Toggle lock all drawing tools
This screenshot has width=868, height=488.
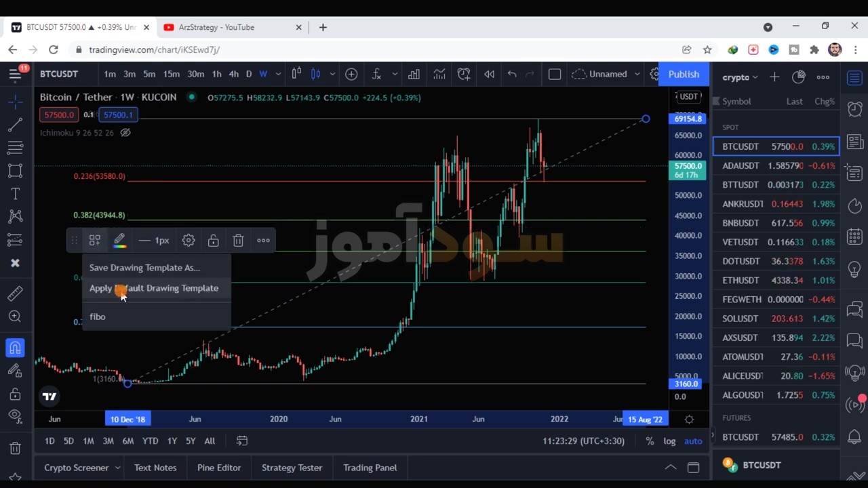(15, 394)
